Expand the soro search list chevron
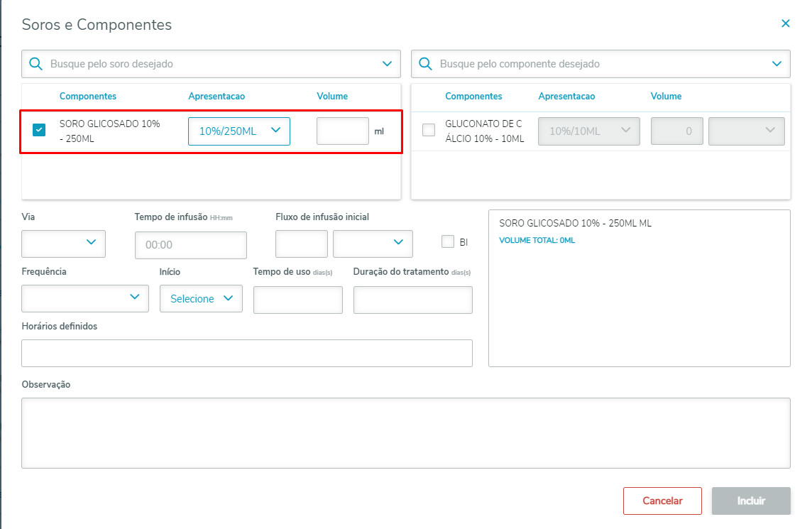The image size is (812, 529). 387,64
